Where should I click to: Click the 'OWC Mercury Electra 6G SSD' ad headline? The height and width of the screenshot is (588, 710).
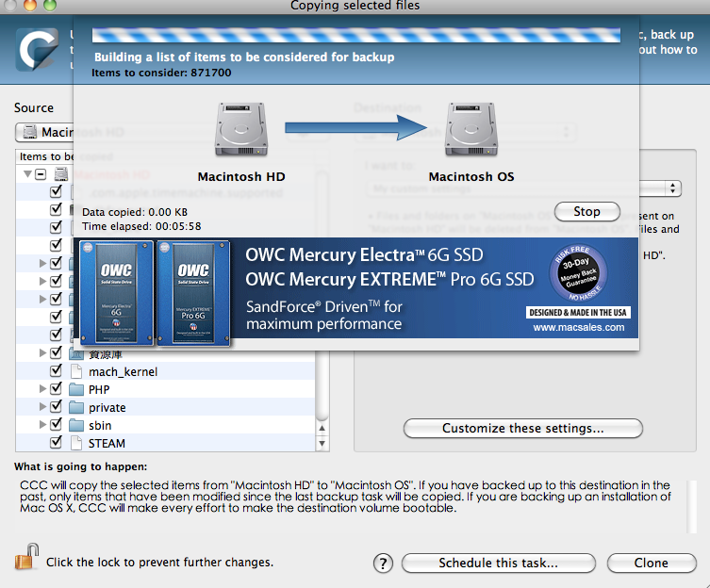[x=364, y=255]
